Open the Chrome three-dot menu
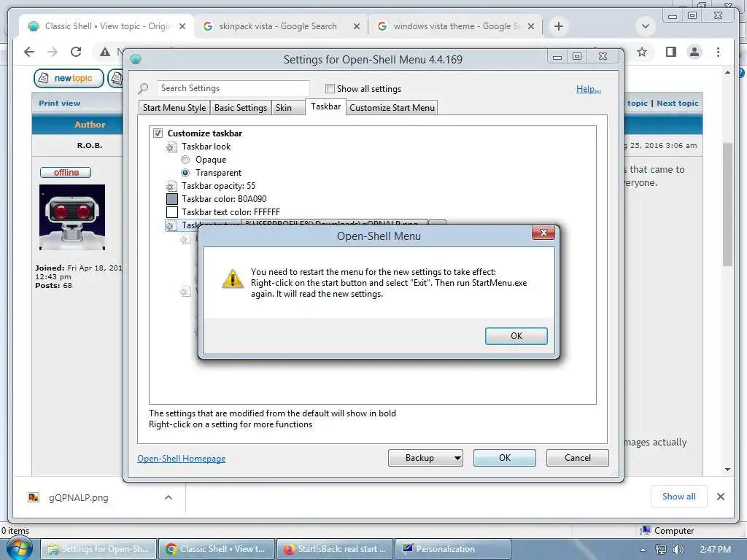This screenshot has height=560, width=747. [718, 52]
